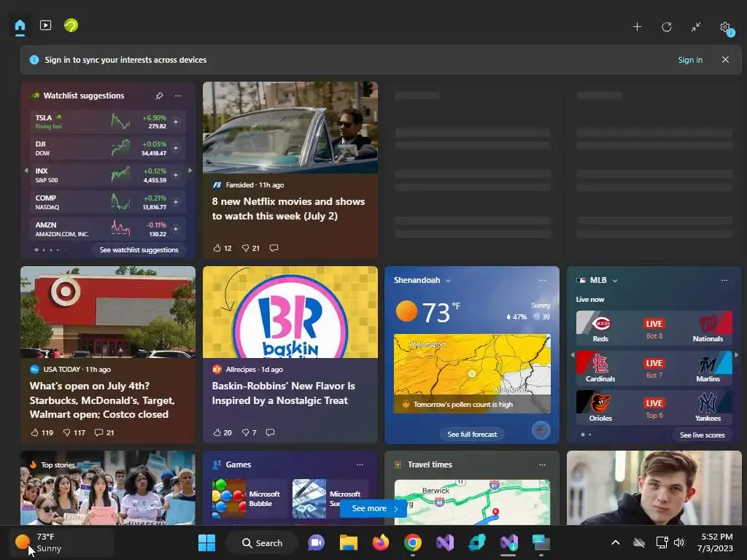Open Games widget more options

tap(360, 464)
